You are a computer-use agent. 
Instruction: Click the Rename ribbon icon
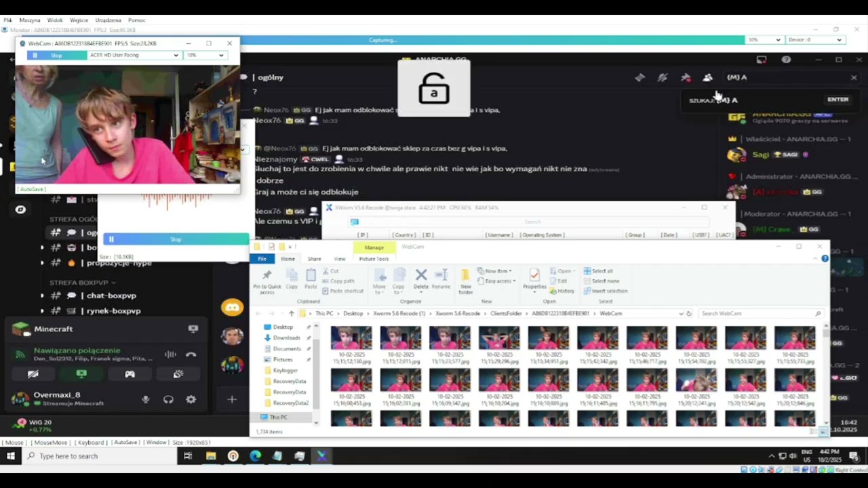pos(441,278)
